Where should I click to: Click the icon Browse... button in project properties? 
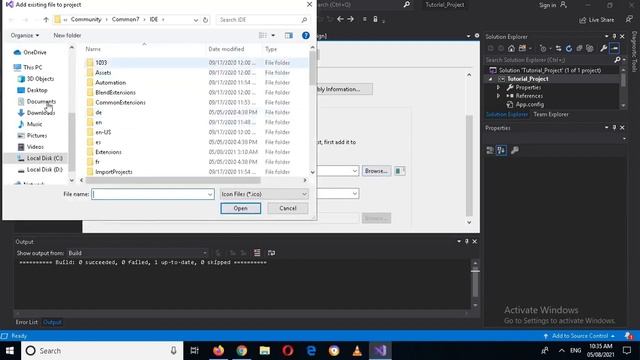tap(376, 171)
